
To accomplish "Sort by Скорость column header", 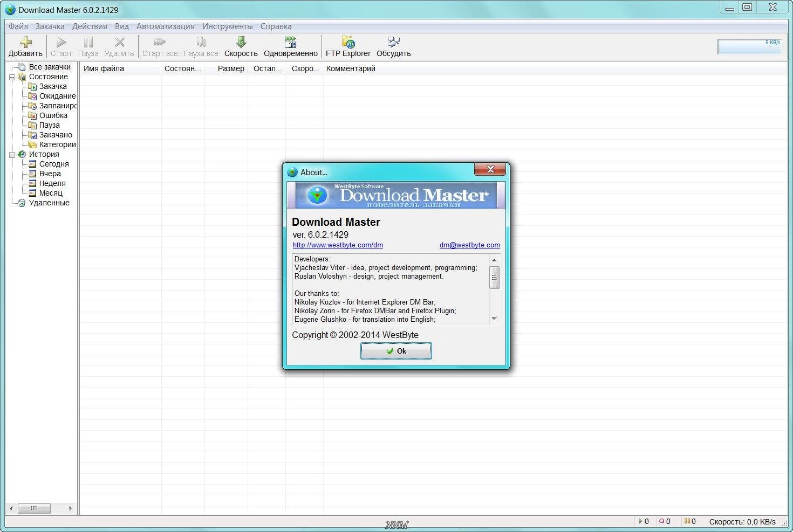I will (304, 68).
